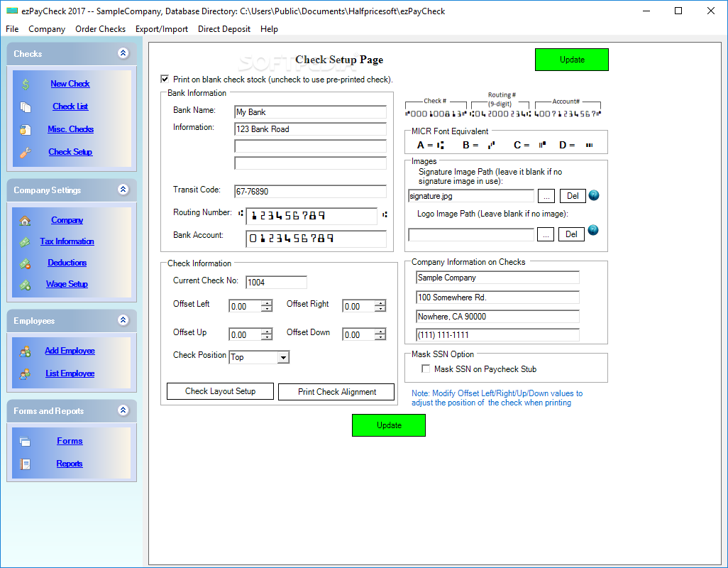This screenshot has height=568, width=728.
Task: Open the Export/Import menu
Action: [x=162, y=29]
